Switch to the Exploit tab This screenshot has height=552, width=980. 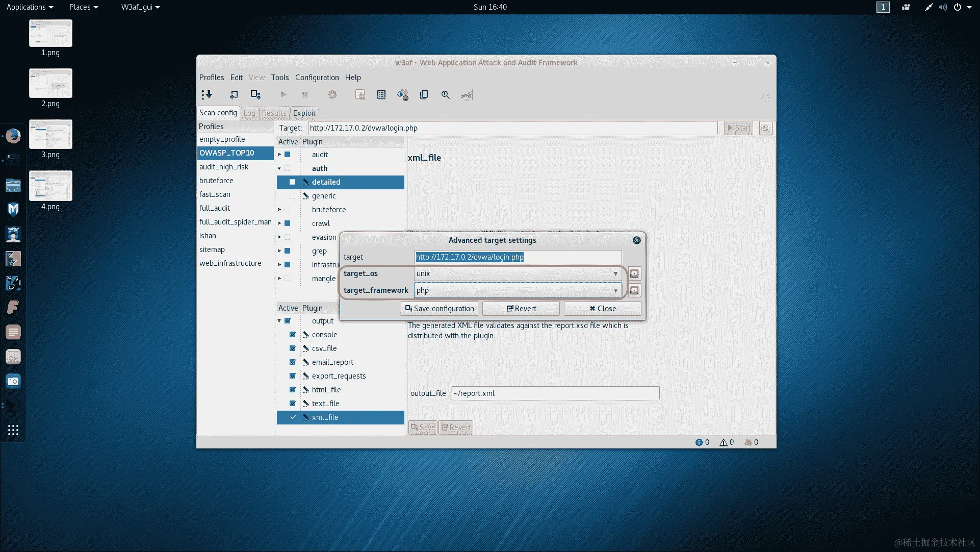(x=304, y=113)
